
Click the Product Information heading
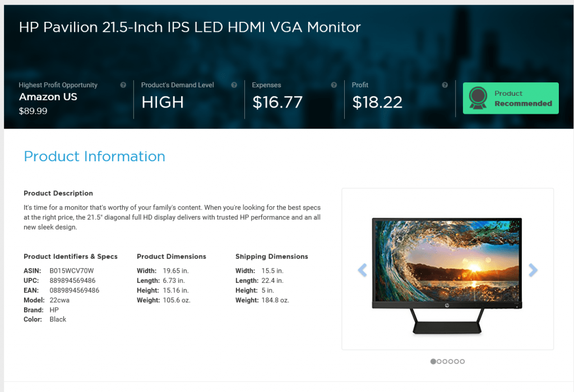[94, 156]
